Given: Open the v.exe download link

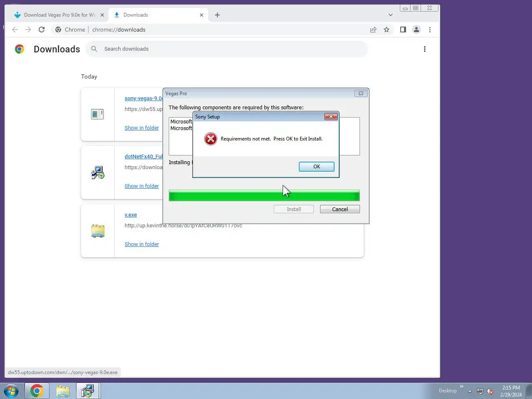Looking at the screenshot, I should click(131, 215).
